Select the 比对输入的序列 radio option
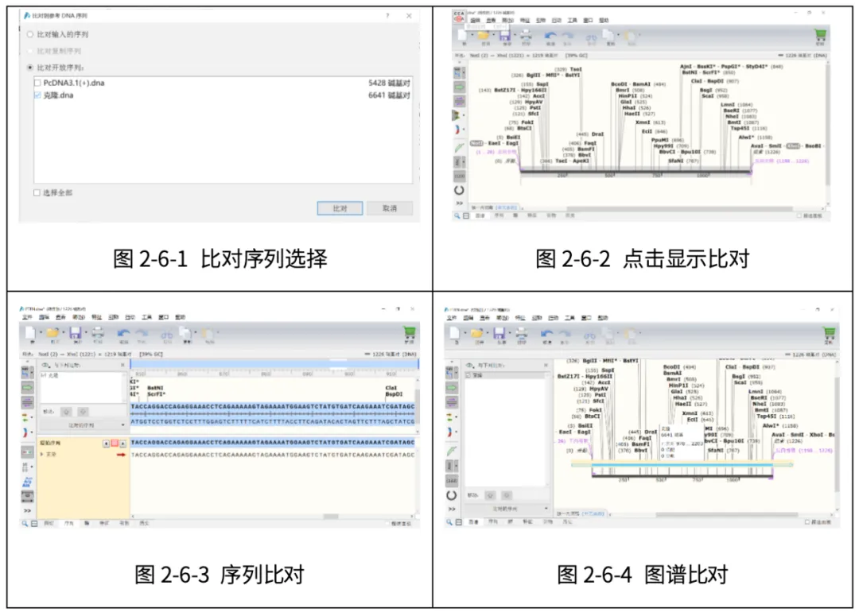The width and height of the screenshot is (859, 616). [x=31, y=35]
